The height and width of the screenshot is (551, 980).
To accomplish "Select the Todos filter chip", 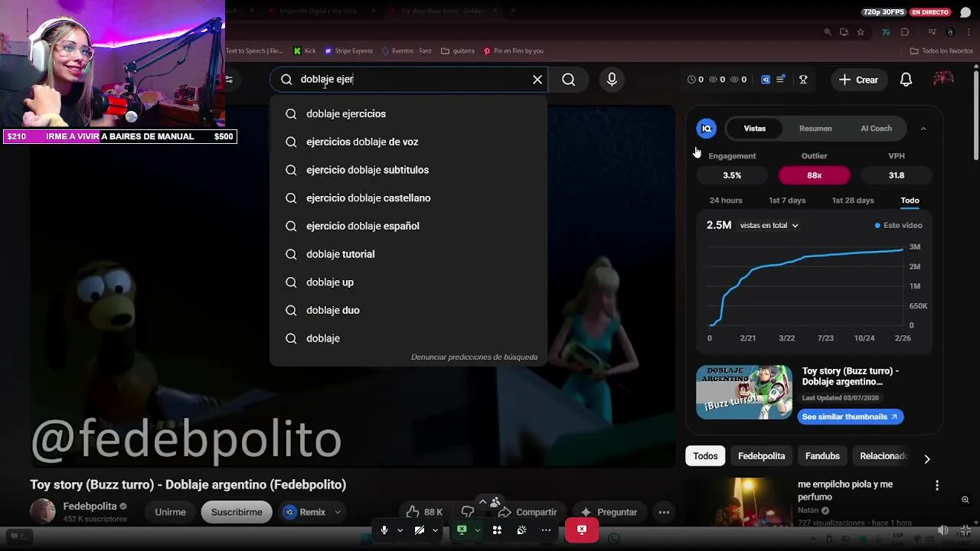I will point(705,456).
